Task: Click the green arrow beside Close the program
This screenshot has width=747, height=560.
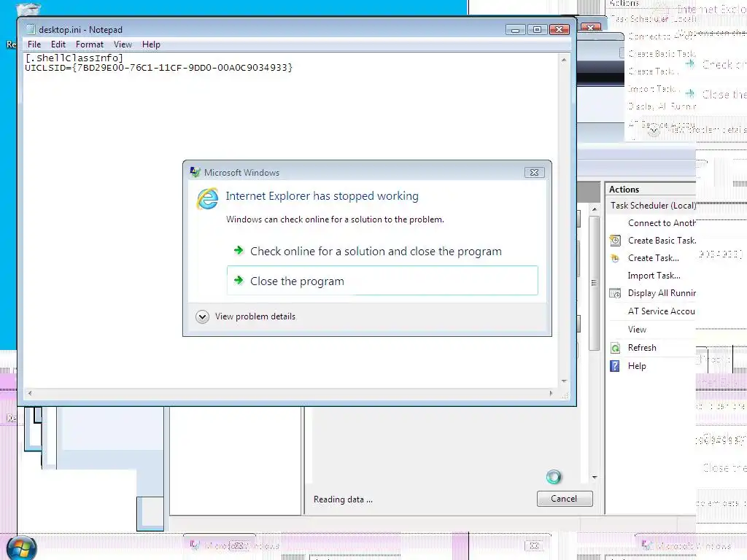Action: (239, 280)
